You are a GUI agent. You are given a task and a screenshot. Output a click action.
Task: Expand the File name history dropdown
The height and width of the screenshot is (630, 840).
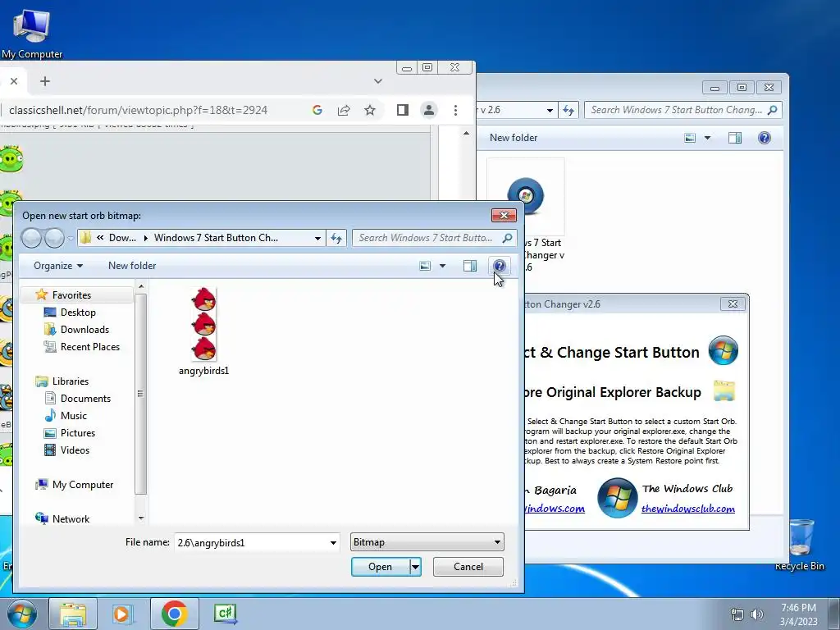coord(333,543)
